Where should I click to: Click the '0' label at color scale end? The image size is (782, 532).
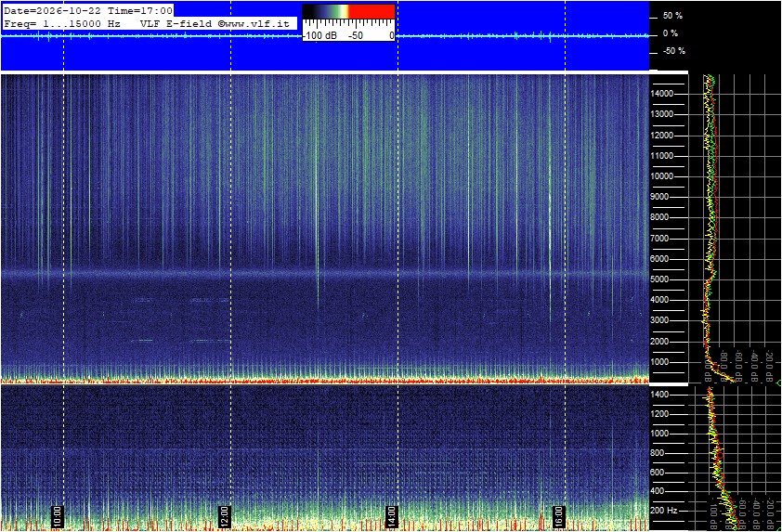tap(392, 35)
